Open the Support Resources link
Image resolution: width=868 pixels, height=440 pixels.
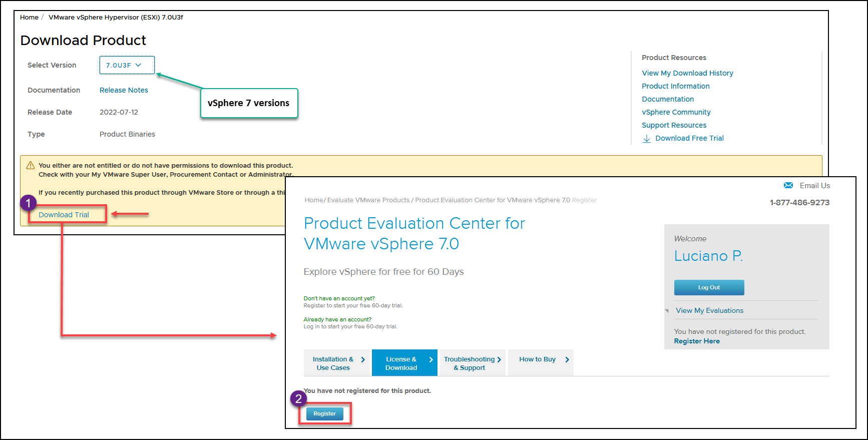[674, 125]
